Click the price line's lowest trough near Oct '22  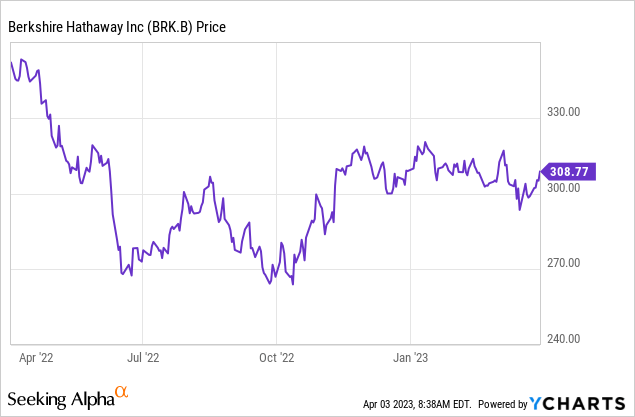[x=292, y=285]
